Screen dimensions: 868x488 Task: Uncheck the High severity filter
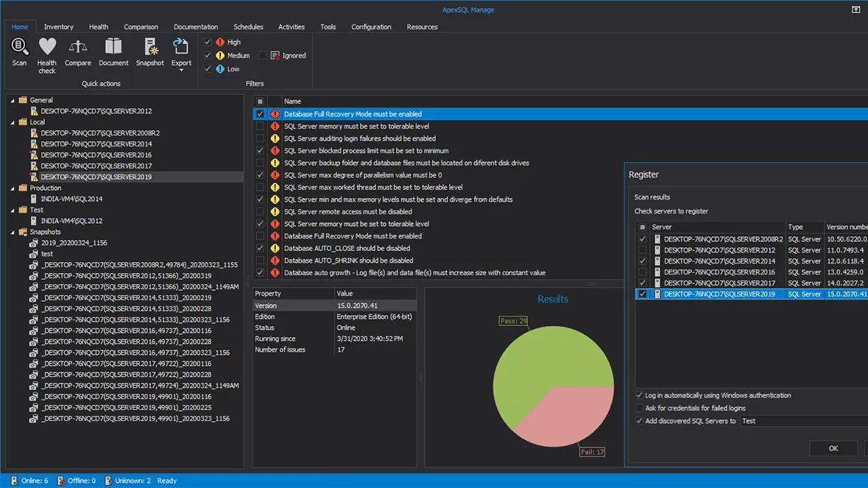point(208,42)
